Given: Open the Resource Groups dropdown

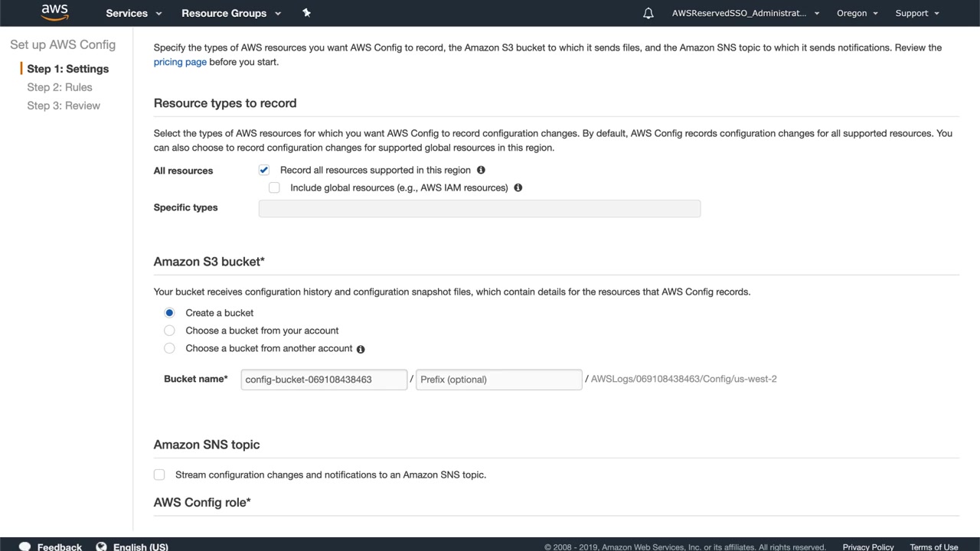Looking at the screenshot, I should [x=231, y=13].
